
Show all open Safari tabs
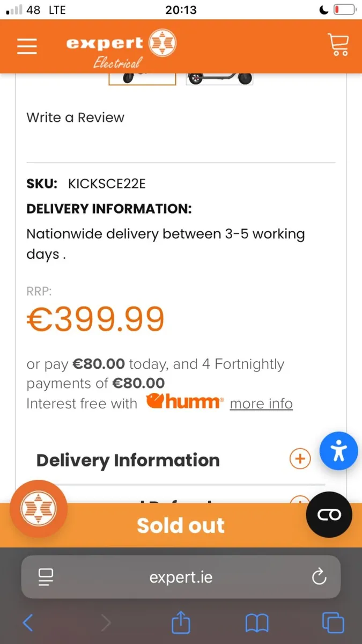pyautogui.click(x=333, y=623)
